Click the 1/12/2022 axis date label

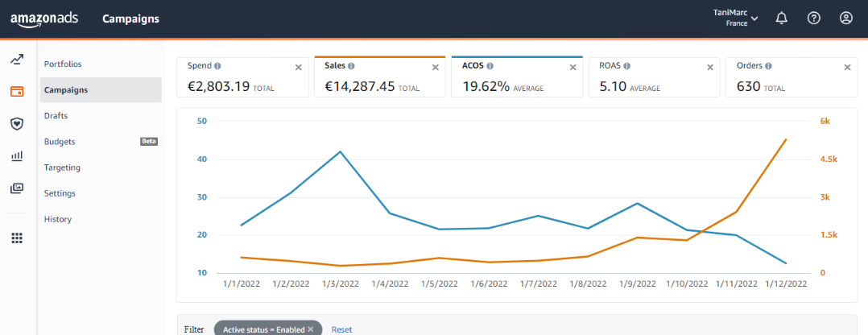[786, 283]
